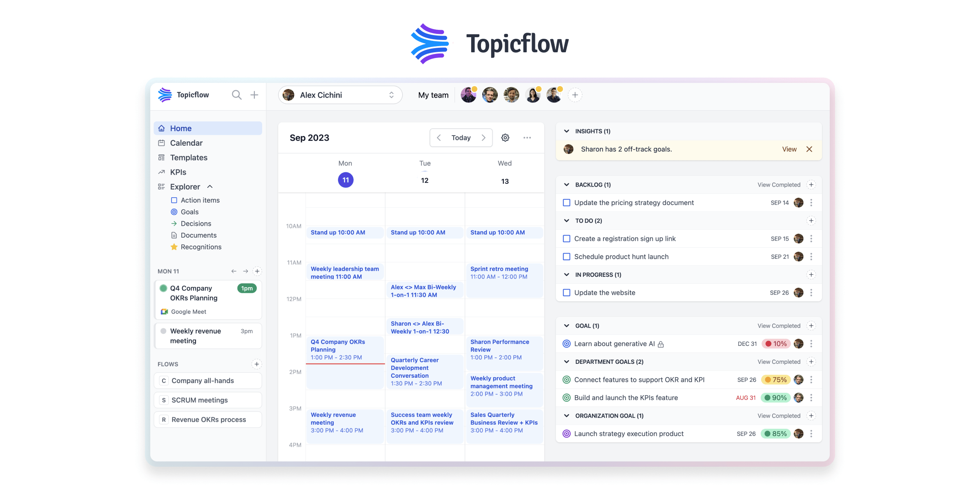Screen dimensions: 980x490
Task: Open the search in the sidebar
Action: (x=236, y=95)
